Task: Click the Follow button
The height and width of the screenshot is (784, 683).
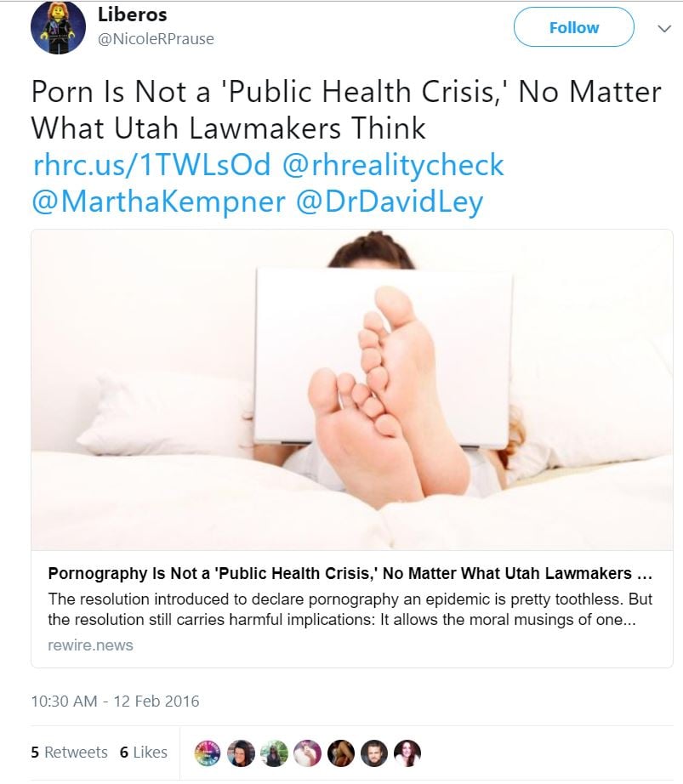Action: (574, 27)
